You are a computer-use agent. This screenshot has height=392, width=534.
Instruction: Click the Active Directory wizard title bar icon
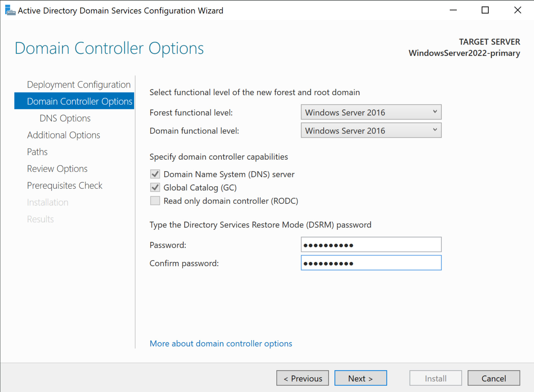point(10,10)
